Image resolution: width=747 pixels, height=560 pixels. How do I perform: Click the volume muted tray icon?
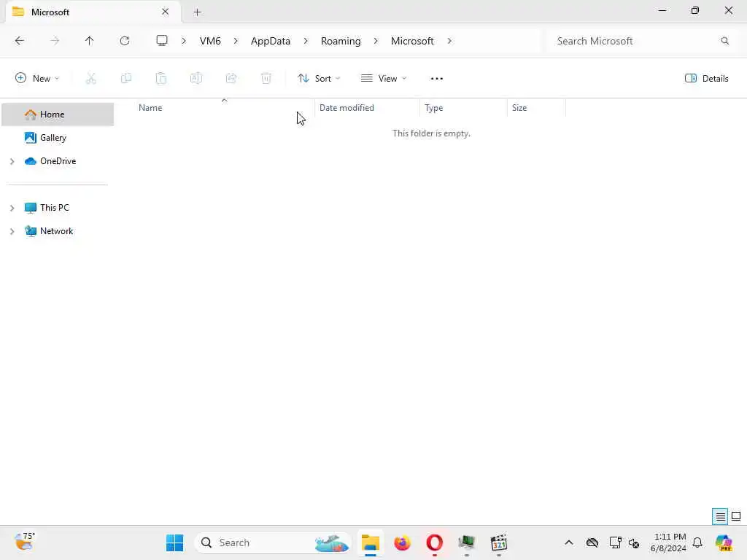click(x=634, y=542)
